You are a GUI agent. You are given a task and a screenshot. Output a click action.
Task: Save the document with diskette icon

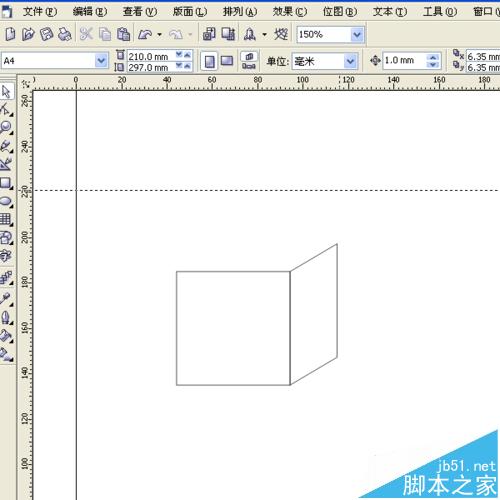[46, 34]
